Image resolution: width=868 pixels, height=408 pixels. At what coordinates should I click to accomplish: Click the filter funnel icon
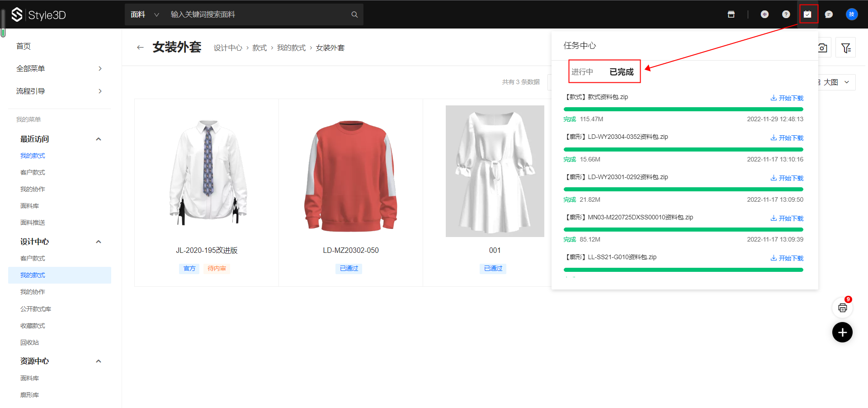tap(845, 47)
